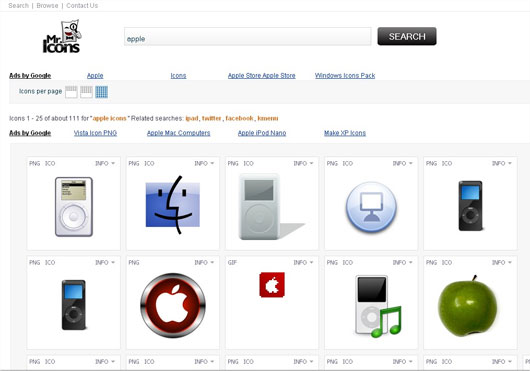The width and height of the screenshot is (530, 371).
Task: Download ICO of the Finder face icon
Action: point(149,164)
